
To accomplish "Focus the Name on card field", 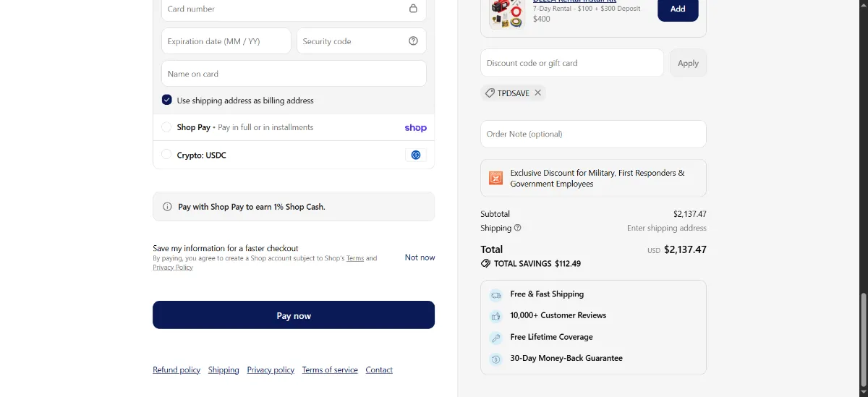I will point(294,74).
